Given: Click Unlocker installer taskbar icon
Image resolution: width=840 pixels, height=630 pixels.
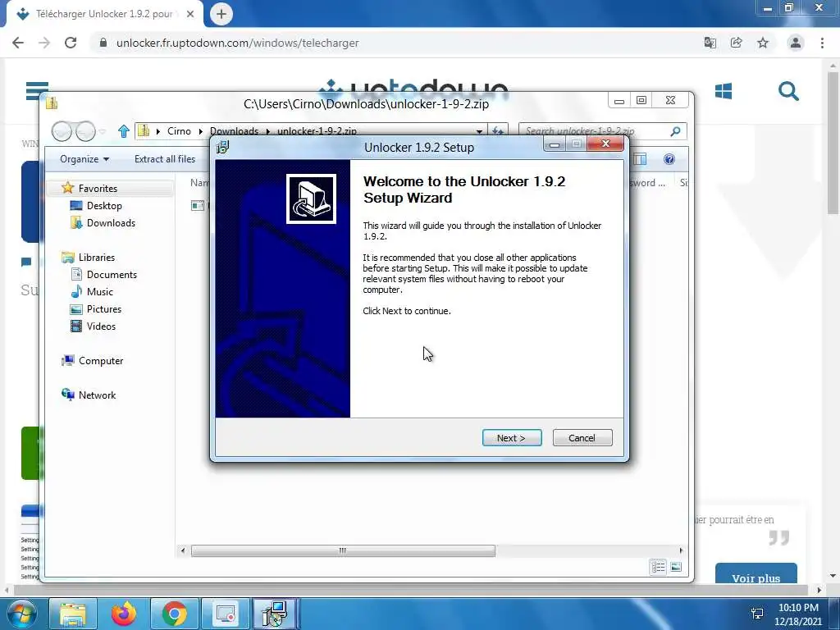Looking at the screenshot, I should pyautogui.click(x=275, y=614).
